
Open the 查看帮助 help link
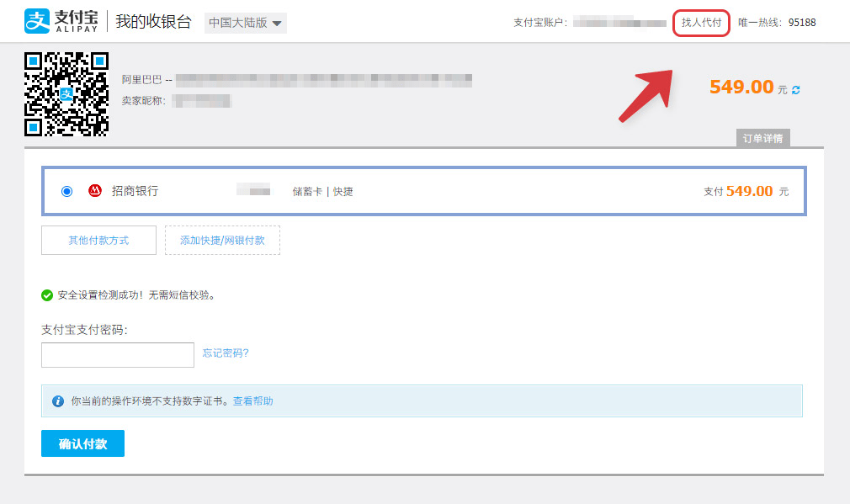coord(253,401)
